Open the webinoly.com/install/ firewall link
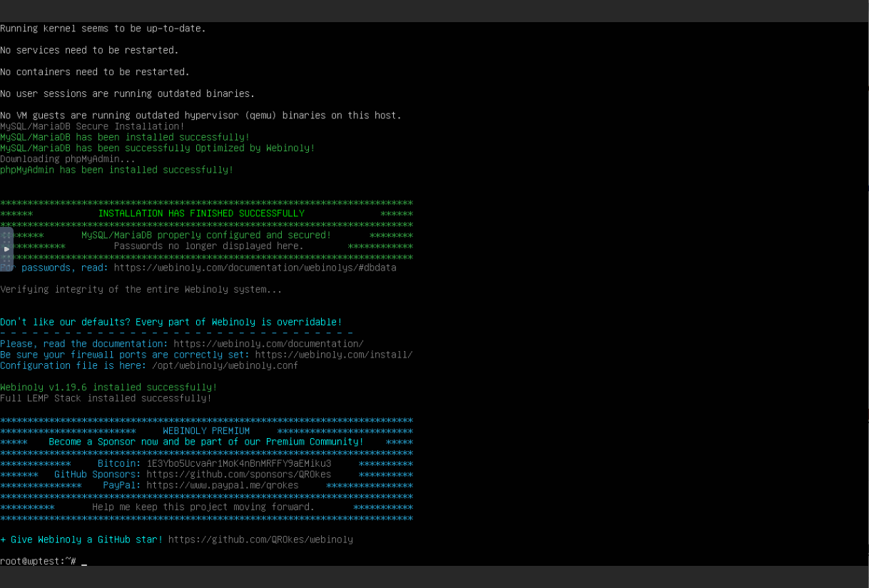The width and height of the screenshot is (869, 588). click(334, 355)
